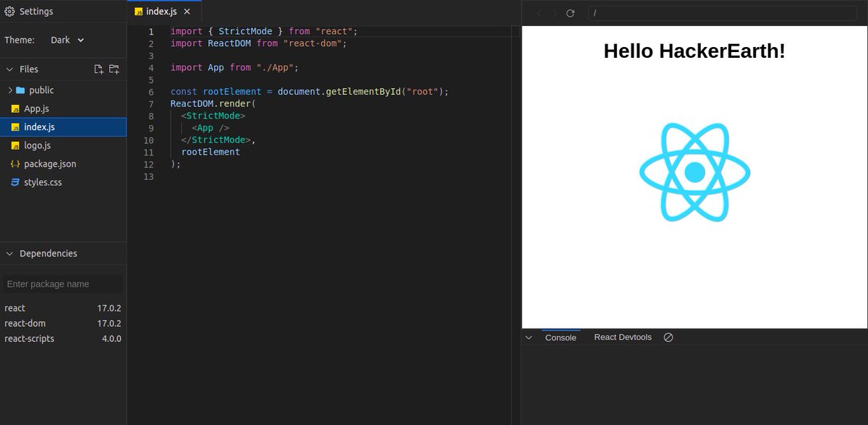Go forward in the preview browser
Viewport: 868px width, 425px height.
click(x=554, y=13)
